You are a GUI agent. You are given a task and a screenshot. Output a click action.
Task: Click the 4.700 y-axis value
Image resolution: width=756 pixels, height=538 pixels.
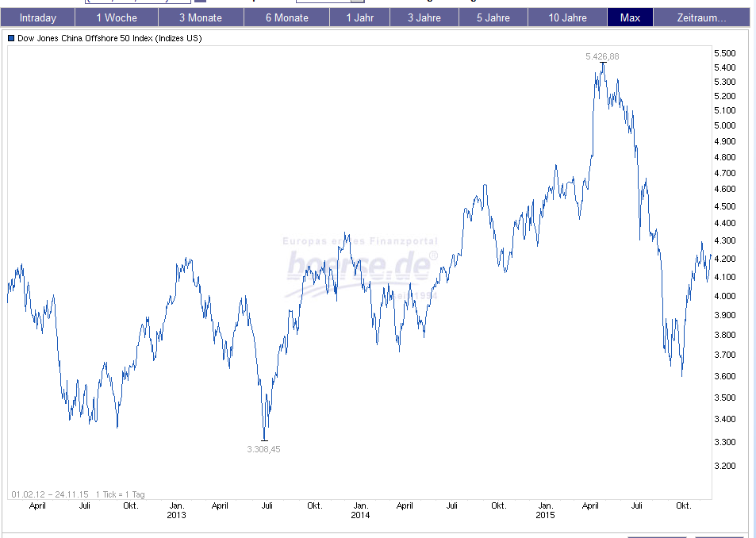pos(725,173)
